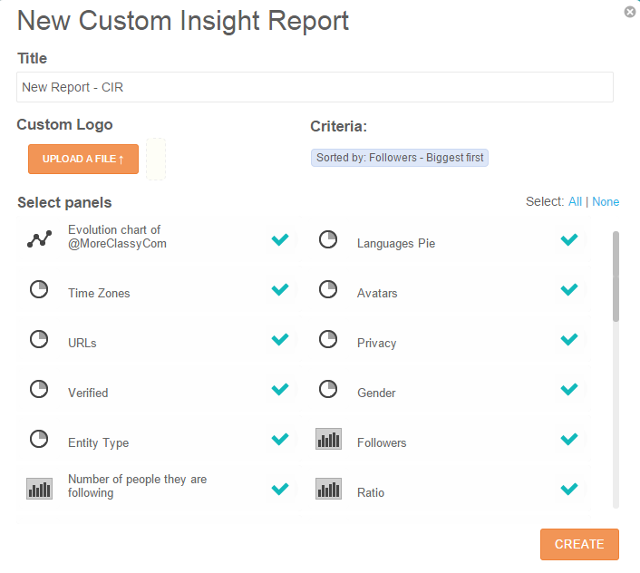Click the Avatars pie icon
The image size is (640, 573).
328,289
